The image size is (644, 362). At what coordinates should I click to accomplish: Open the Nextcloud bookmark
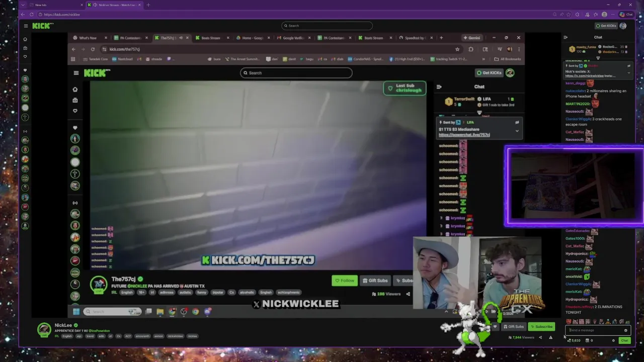[122, 59]
